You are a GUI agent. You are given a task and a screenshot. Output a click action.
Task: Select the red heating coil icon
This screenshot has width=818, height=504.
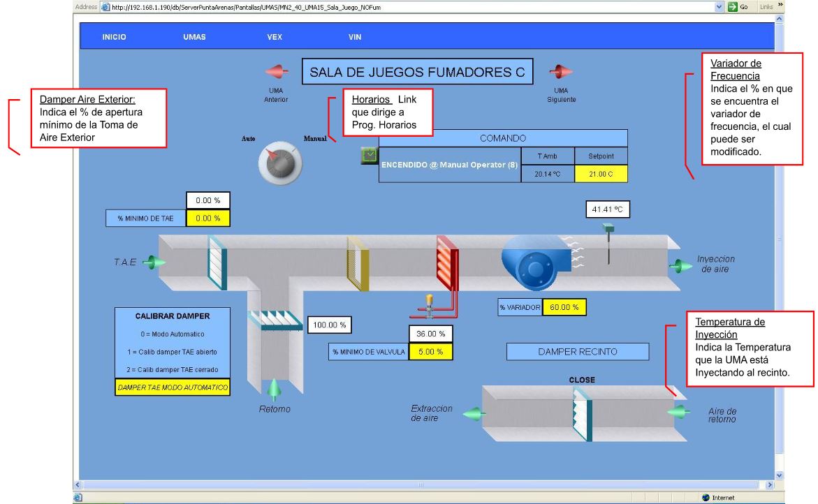tap(447, 263)
